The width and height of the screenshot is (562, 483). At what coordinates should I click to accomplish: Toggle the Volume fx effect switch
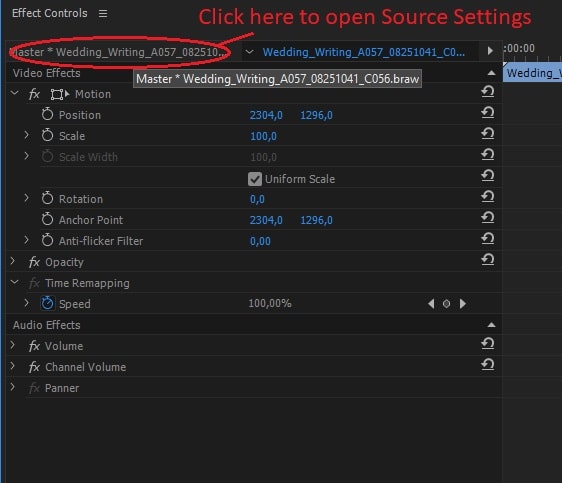pos(34,346)
